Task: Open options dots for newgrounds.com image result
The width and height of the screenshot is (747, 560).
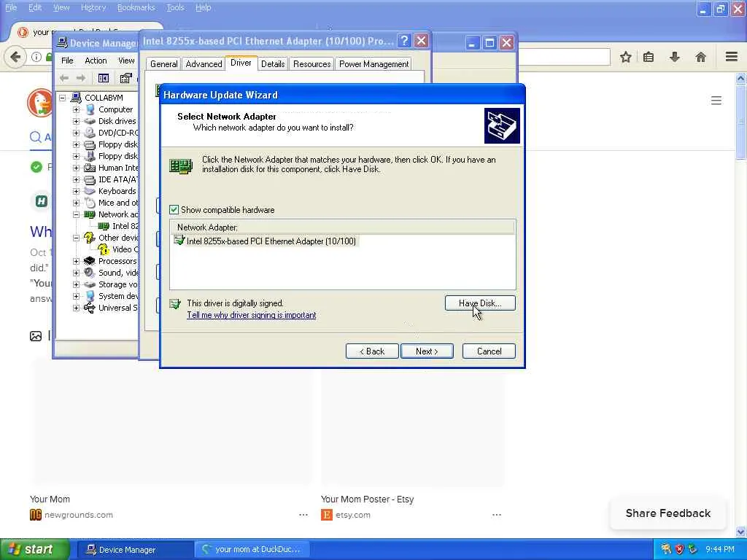Action: tap(303, 515)
